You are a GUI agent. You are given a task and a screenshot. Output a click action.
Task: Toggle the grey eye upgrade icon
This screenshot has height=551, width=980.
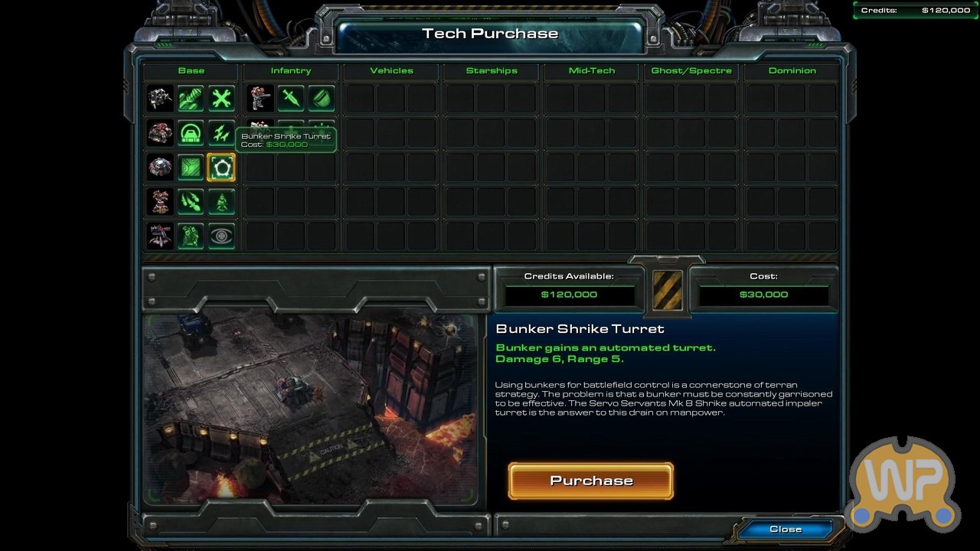[x=221, y=236]
